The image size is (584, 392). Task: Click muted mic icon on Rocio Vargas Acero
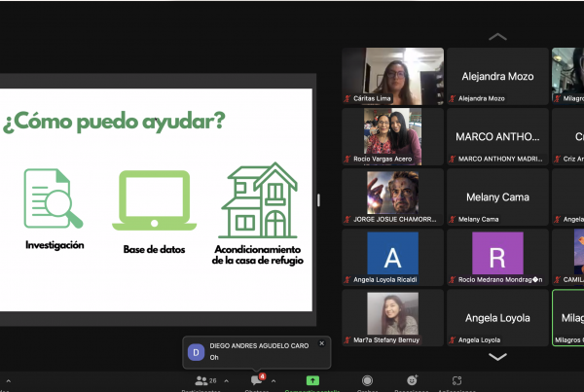347,159
